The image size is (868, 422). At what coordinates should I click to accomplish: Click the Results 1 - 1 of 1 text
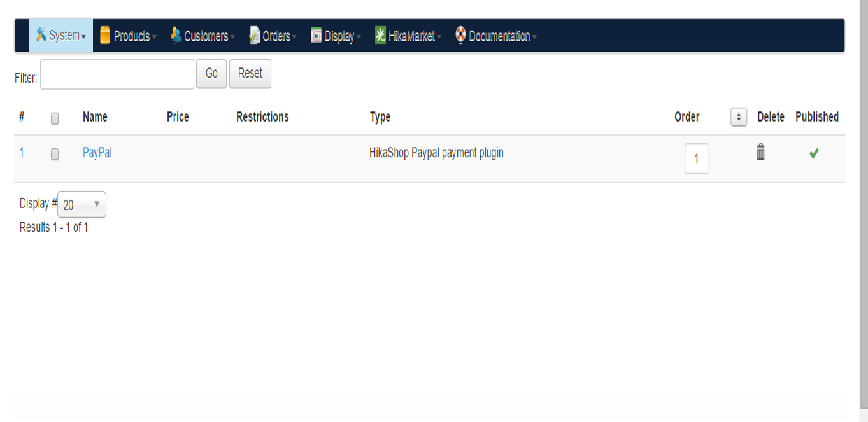pos(54,227)
